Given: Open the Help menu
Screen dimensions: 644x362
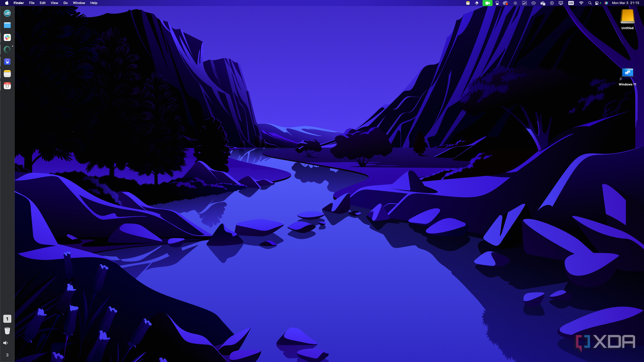Looking at the screenshot, I should (x=94, y=3).
